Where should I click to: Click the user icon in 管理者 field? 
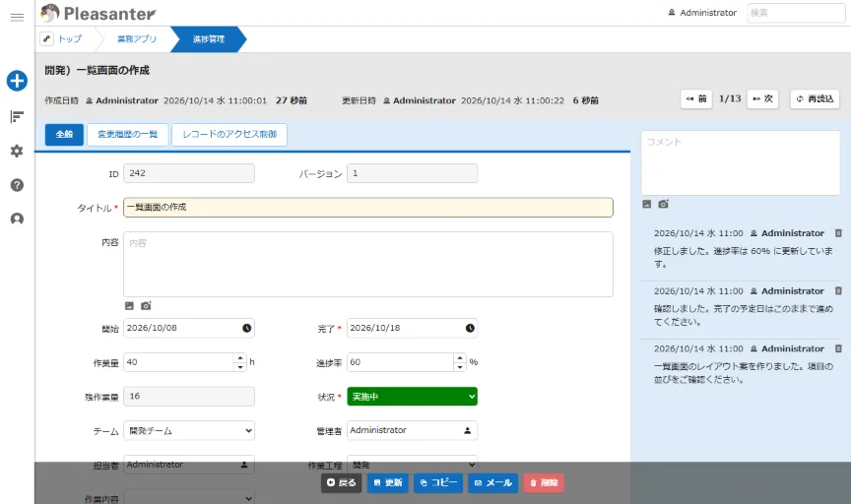coord(467,430)
